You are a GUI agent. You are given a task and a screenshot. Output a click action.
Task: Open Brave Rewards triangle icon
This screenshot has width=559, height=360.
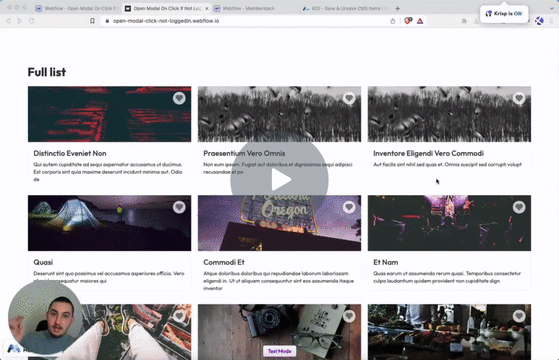tap(420, 21)
